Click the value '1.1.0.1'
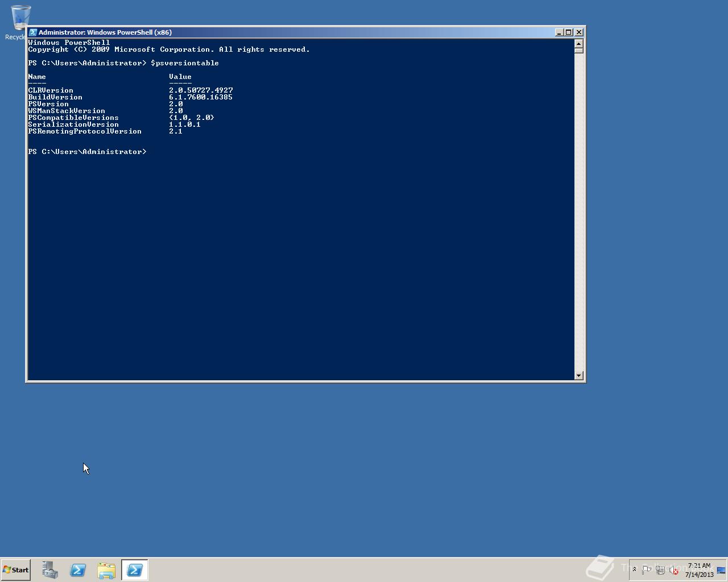728x582 pixels. [x=185, y=124]
